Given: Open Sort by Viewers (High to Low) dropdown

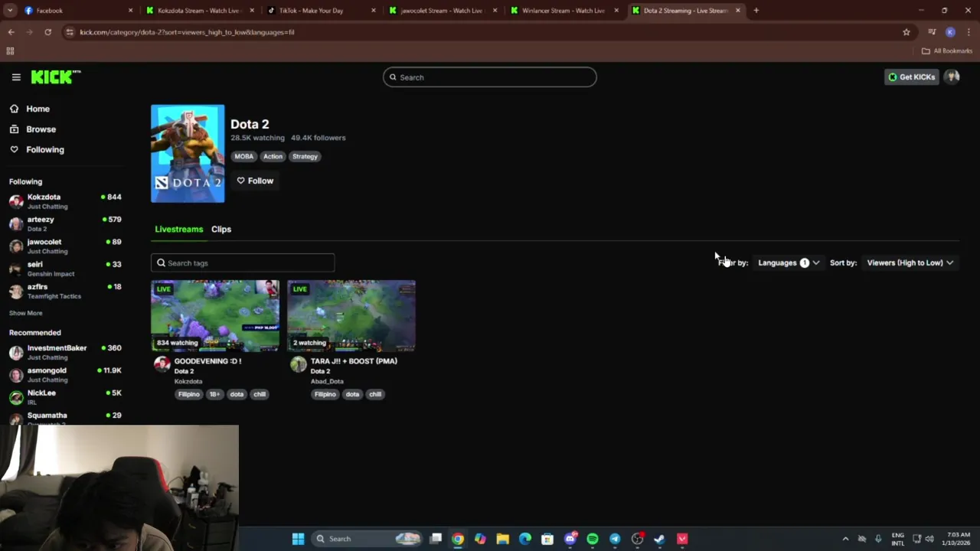Looking at the screenshot, I should (910, 262).
